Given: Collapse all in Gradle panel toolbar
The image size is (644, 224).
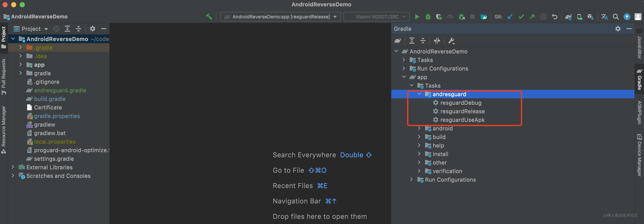Looking at the screenshot, I should click(x=423, y=41).
